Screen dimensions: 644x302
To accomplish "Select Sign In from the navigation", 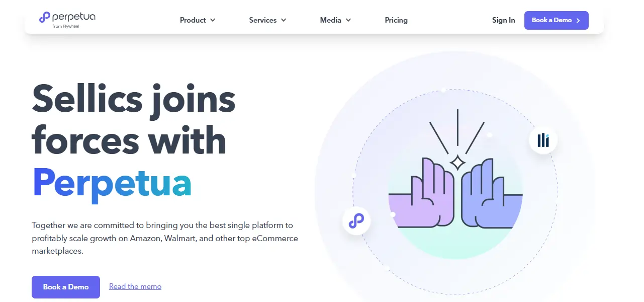I will [503, 20].
